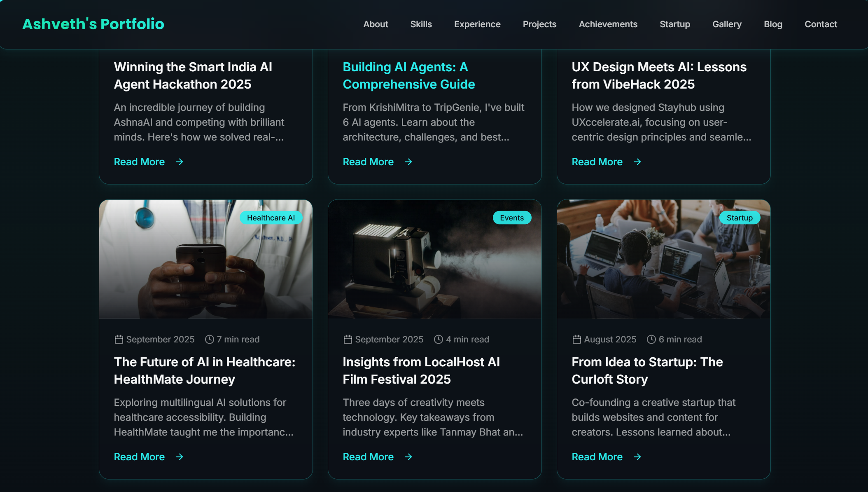
Task: Click arrow icon under Film Festival article
Action: click(408, 457)
